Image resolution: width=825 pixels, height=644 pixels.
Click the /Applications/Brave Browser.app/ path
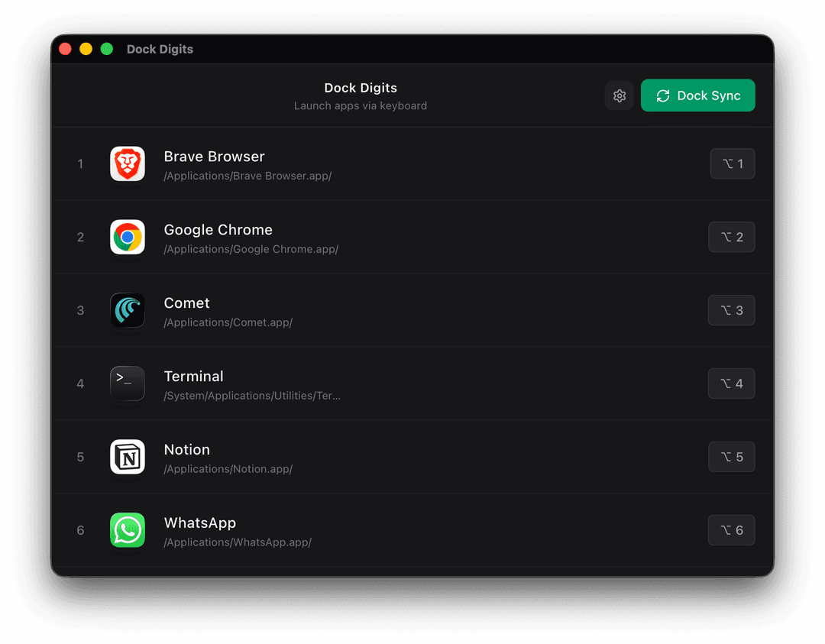pos(247,176)
